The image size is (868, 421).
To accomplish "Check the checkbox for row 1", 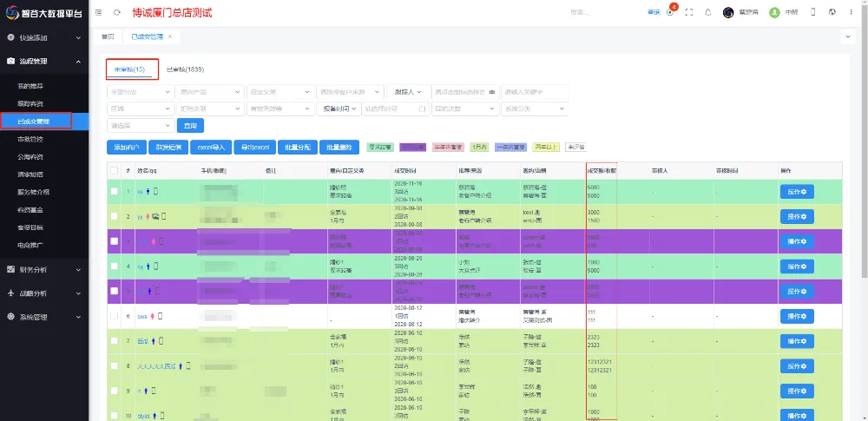I will tap(114, 192).
